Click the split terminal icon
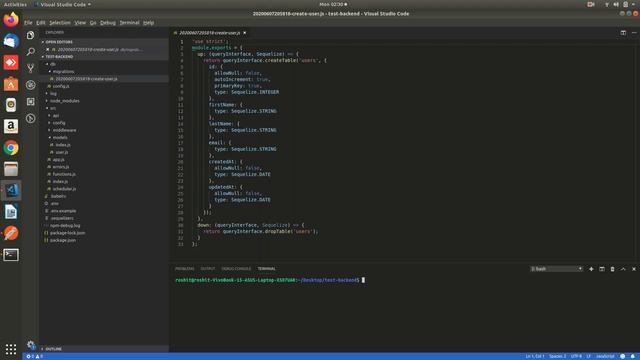 coord(602,269)
